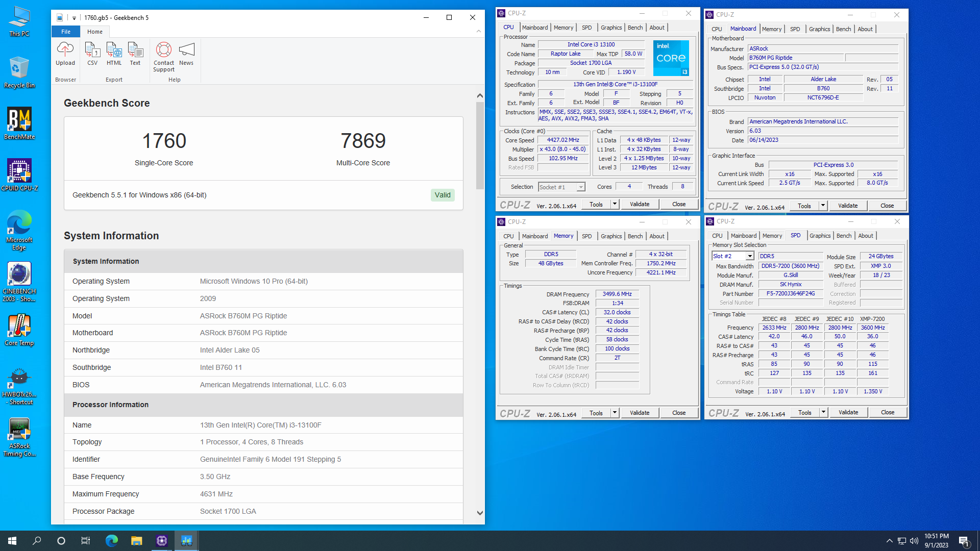This screenshot has width=980, height=551.
Task: Collapse the Geekbench ribbon chevron
Action: [478, 31]
